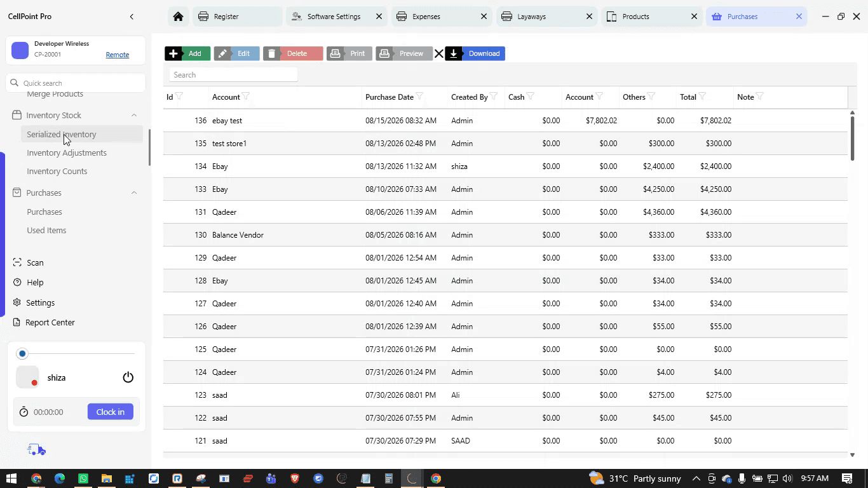Viewport: 868px width, 488px height.
Task: Click the Add button
Action: 187,53
